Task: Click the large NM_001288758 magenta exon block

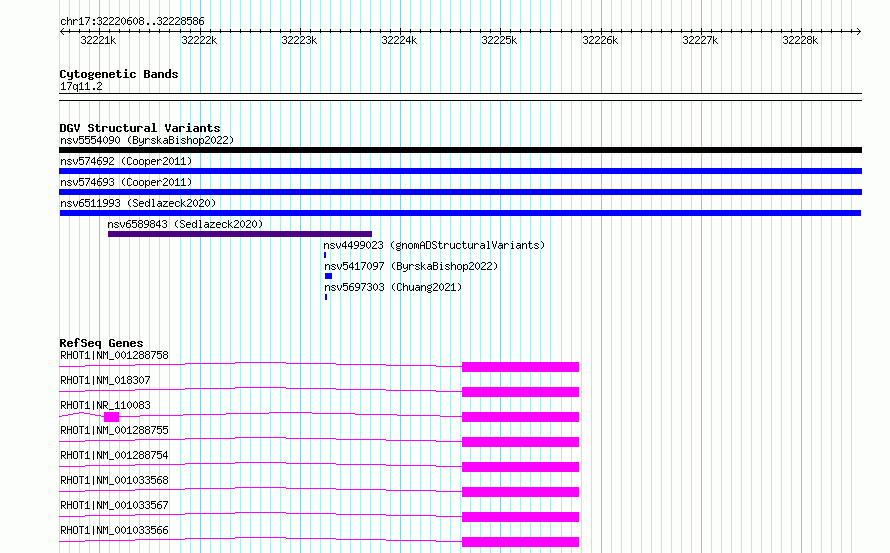Action: tap(520, 367)
